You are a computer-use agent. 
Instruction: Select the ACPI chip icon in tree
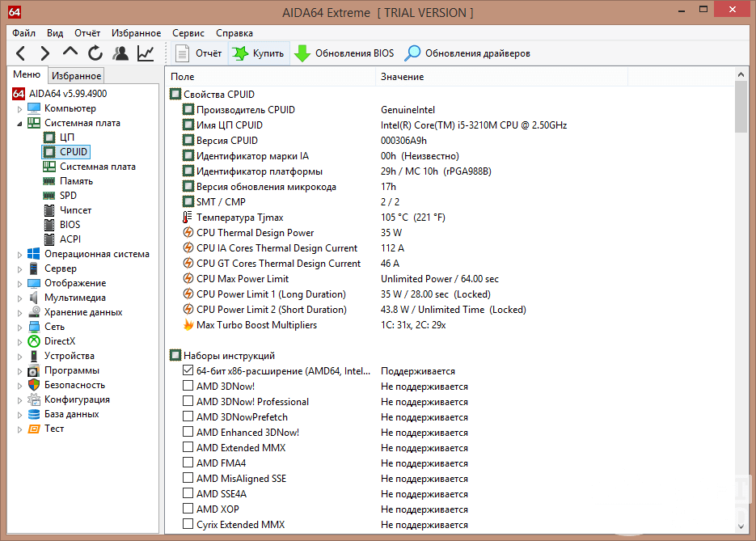point(49,239)
